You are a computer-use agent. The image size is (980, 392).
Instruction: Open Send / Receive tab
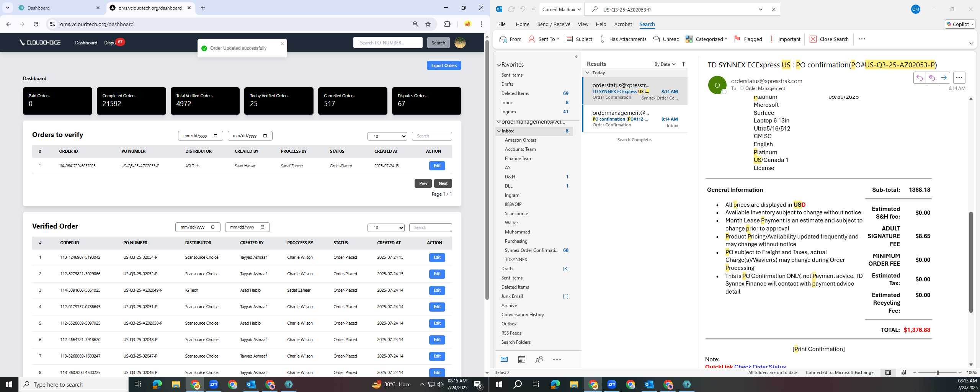(554, 24)
